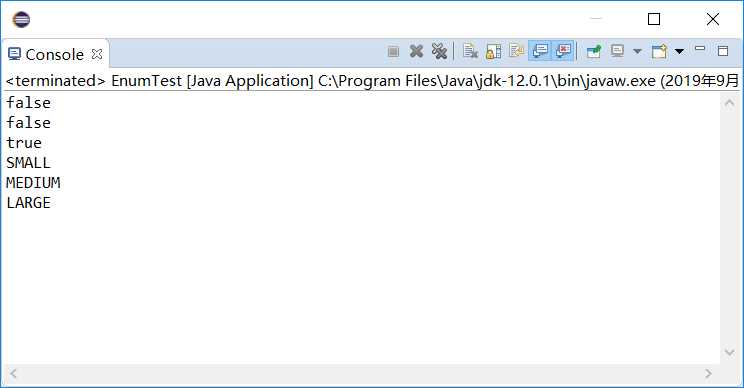Click the first 'false' output line
The width and height of the screenshot is (744, 388).
point(28,103)
